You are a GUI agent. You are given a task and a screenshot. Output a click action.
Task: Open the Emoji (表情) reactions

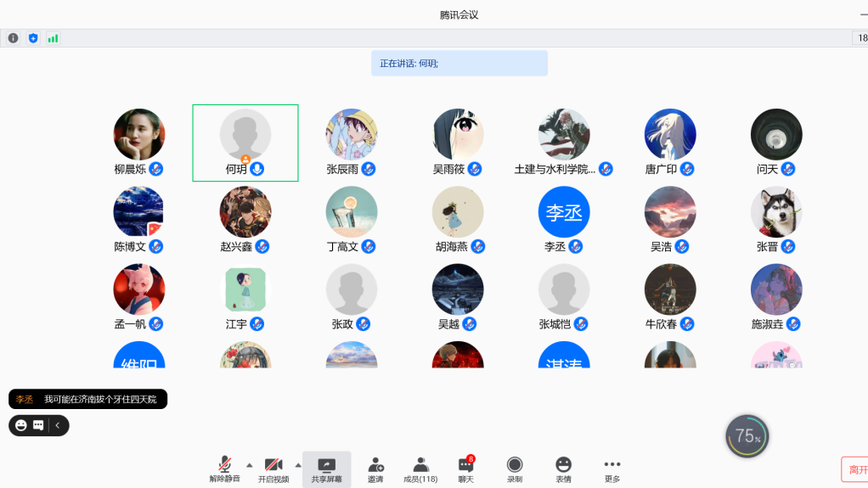click(563, 468)
